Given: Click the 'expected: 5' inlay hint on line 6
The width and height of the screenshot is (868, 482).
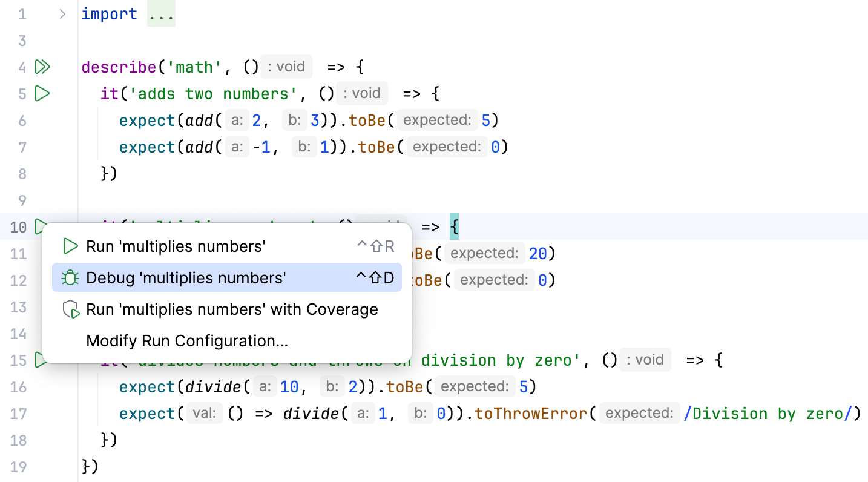Looking at the screenshot, I should pyautogui.click(x=437, y=120).
